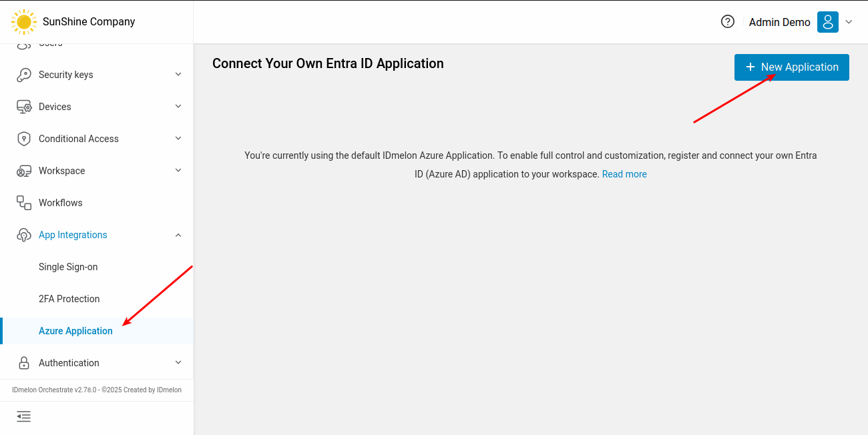This screenshot has height=435, width=868.
Task: Open the help question mark icon
Action: pyautogui.click(x=728, y=21)
